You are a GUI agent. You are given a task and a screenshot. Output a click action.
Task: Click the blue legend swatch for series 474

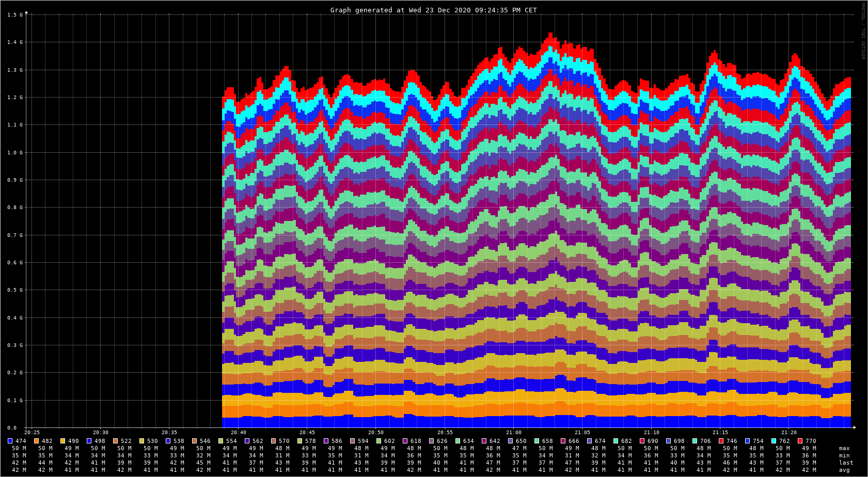(10, 441)
